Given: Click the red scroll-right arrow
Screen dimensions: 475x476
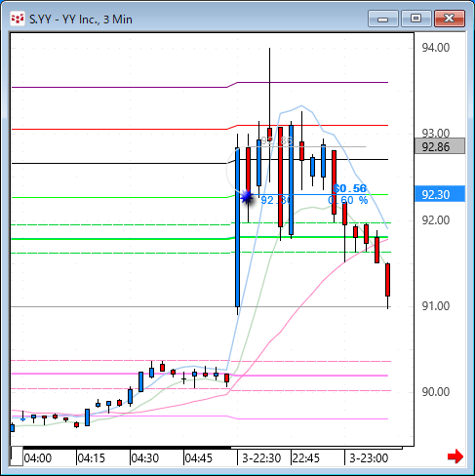Looking at the screenshot, I should coord(455,456).
